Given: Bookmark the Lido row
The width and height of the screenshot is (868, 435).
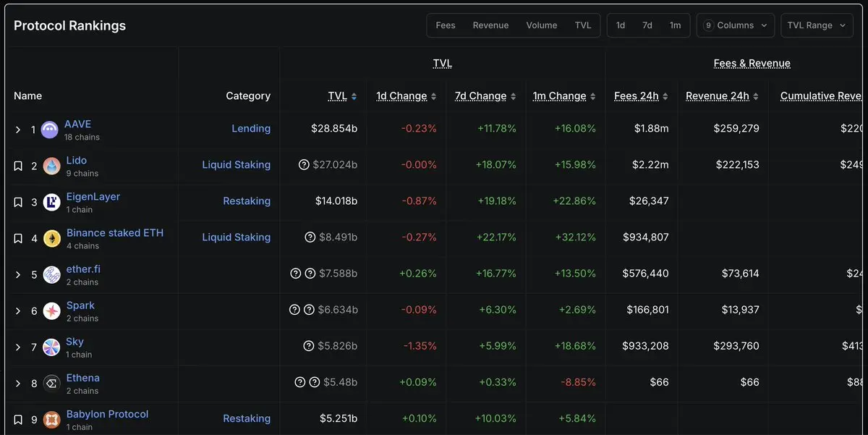Looking at the screenshot, I should pyautogui.click(x=18, y=166).
